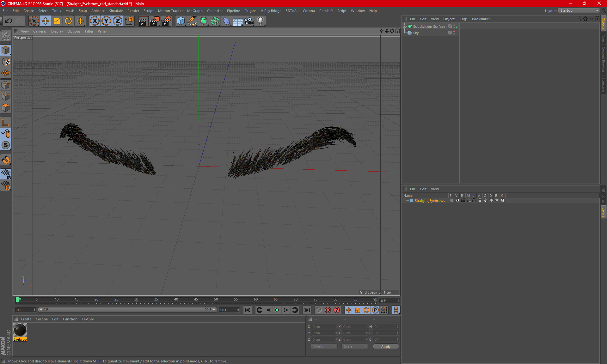Toggle Subdivision Surface enable checkmark
This screenshot has width=607, height=364.
(457, 27)
